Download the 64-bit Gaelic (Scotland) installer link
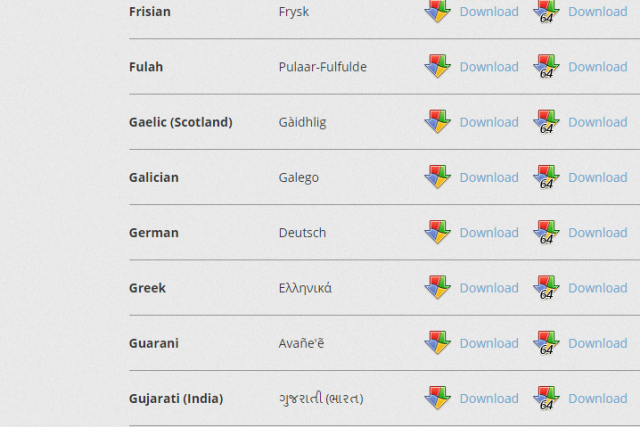 [x=598, y=122]
